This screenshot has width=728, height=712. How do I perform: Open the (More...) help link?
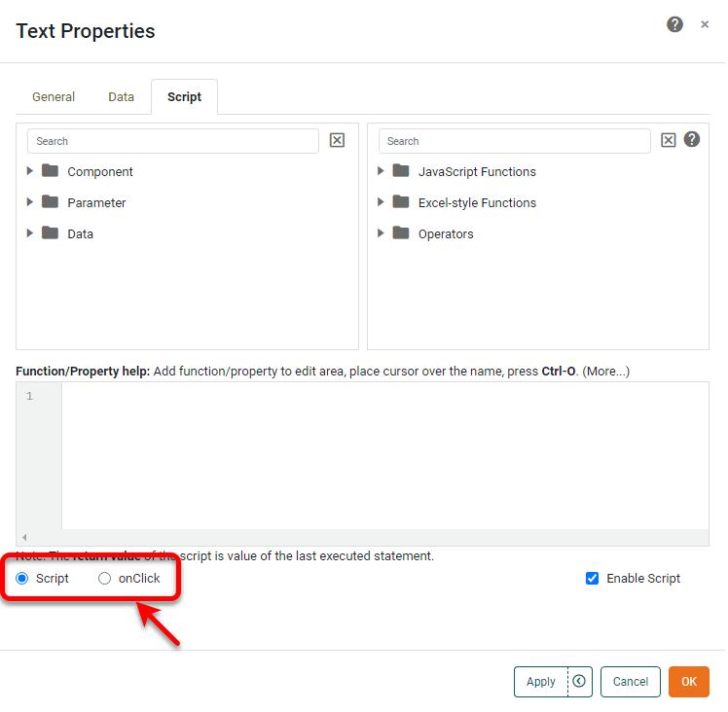[605, 372]
